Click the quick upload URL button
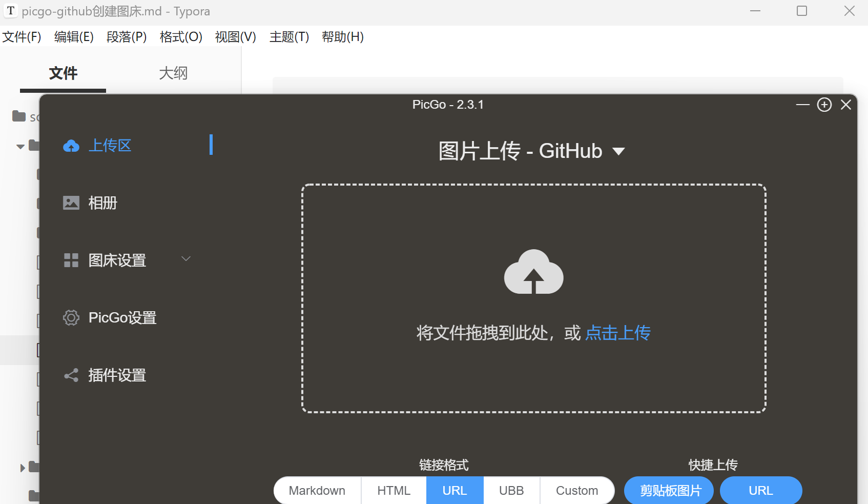Screen dimensions: 868x504 (x=761, y=491)
